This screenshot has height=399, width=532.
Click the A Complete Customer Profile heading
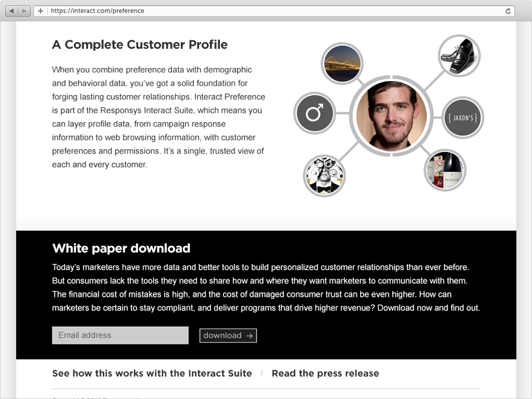pyautogui.click(x=140, y=45)
